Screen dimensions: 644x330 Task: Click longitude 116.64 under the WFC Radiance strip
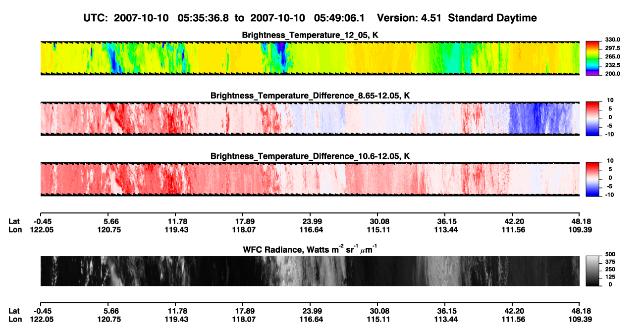pos(310,319)
